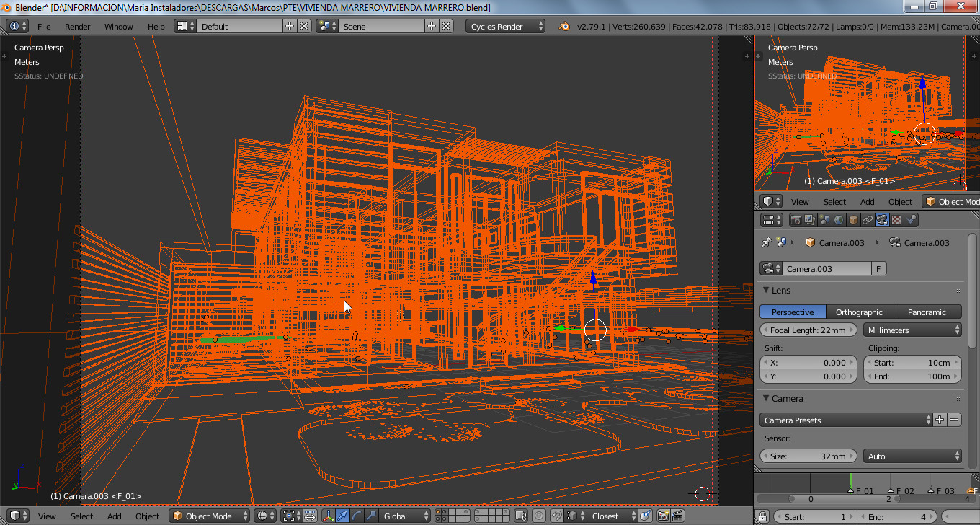The width and height of the screenshot is (980, 525).
Task: Open the Texture properties checkerboard tab
Action: coord(896,220)
